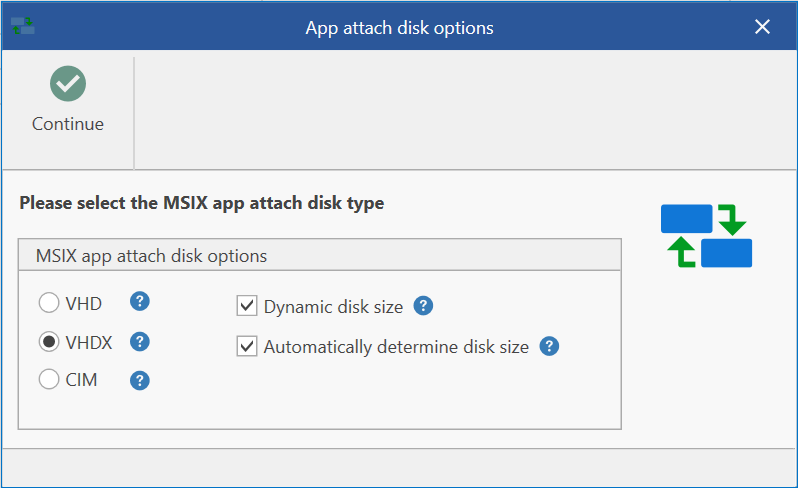This screenshot has height=488, width=798.
Task: Click the green checkmark Continue icon
Action: (x=68, y=83)
